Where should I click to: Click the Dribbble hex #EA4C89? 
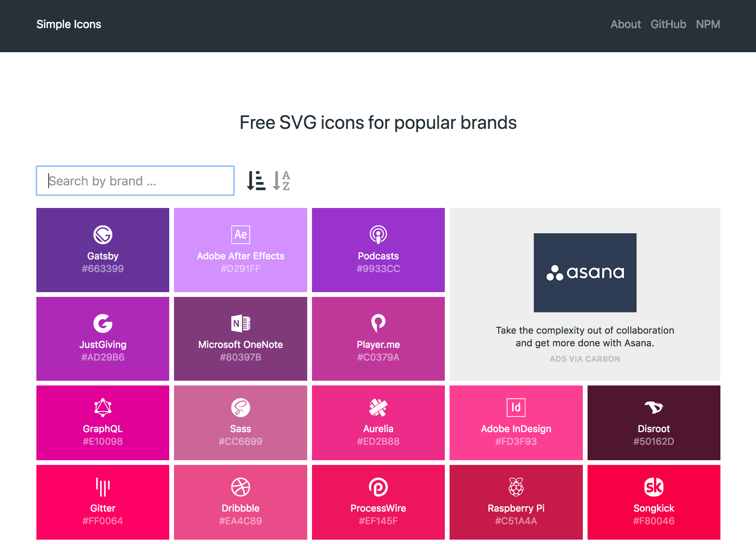click(240, 521)
